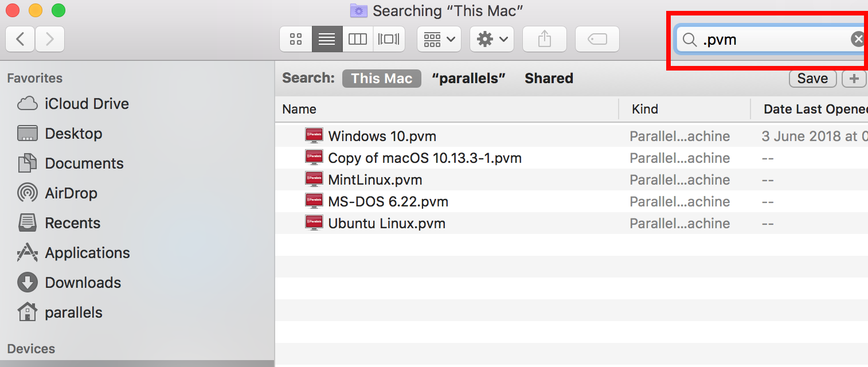Set search scope to This Mac
Screen dimensions: 868x367
[382, 79]
